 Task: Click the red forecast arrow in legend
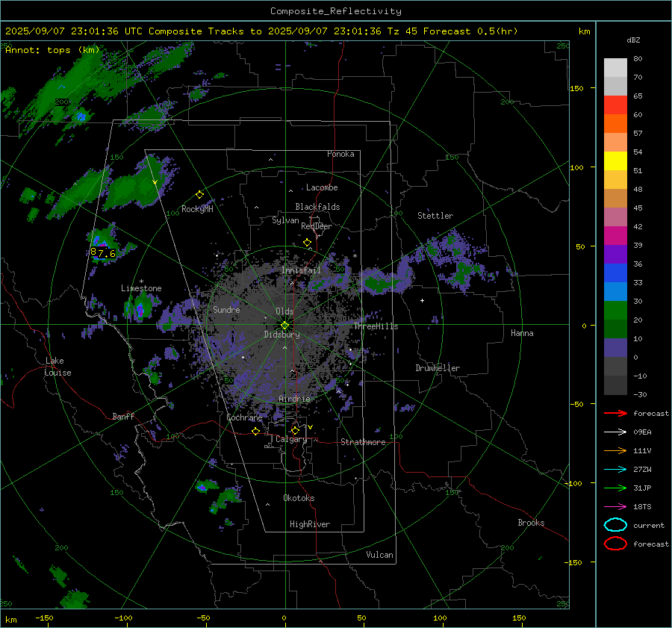pos(615,413)
